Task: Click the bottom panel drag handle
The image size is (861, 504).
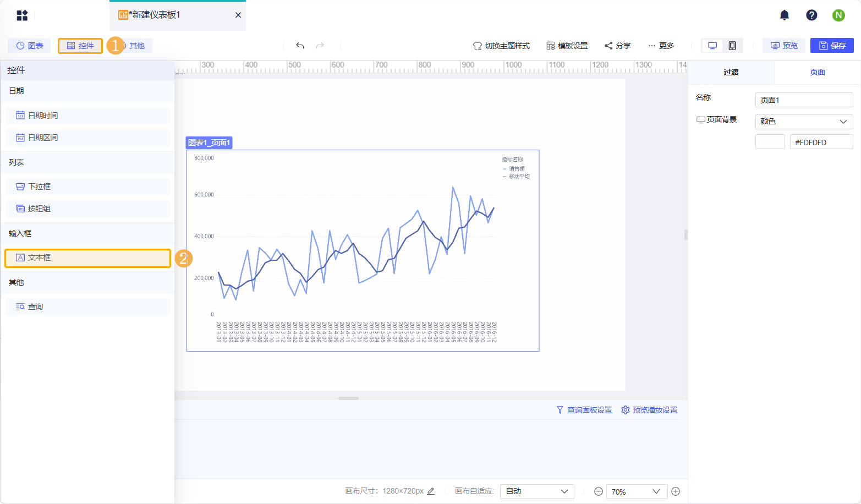Action: coord(348,398)
